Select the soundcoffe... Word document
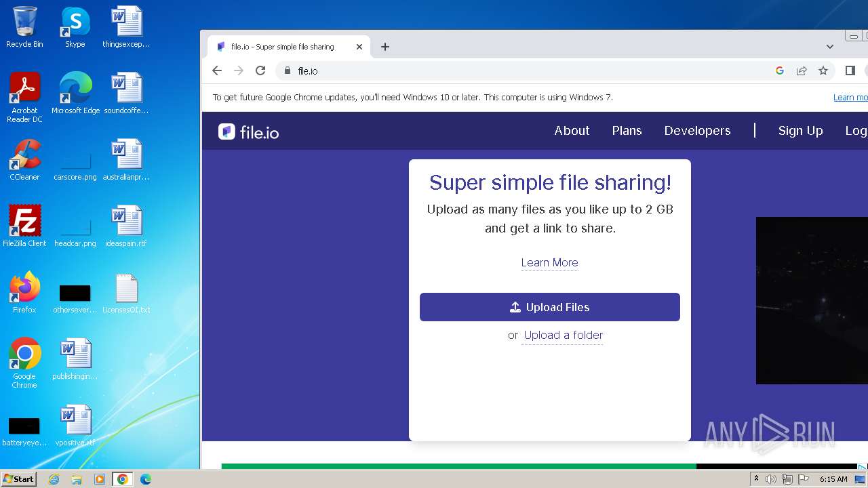 click(x=126, y=94)
